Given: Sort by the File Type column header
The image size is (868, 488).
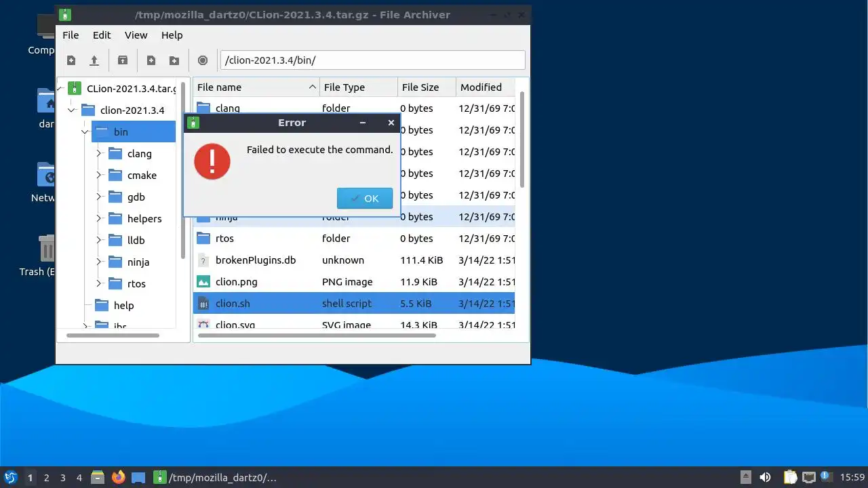Looking at the screenshot, I should (359, 87).
